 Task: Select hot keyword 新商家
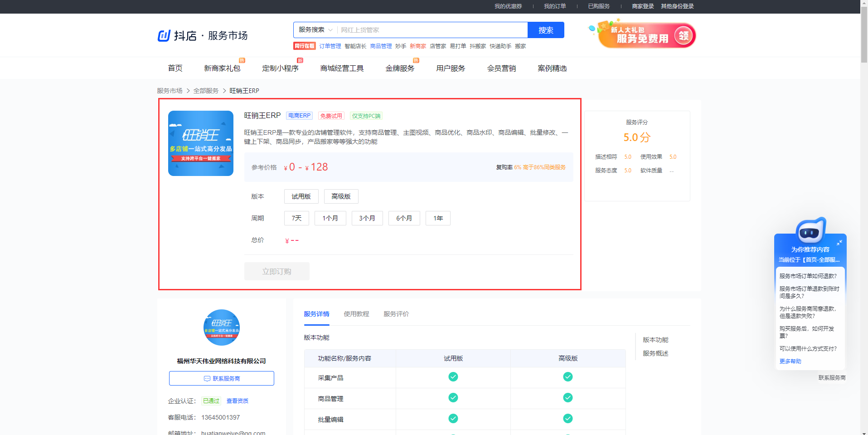point(418,46)
